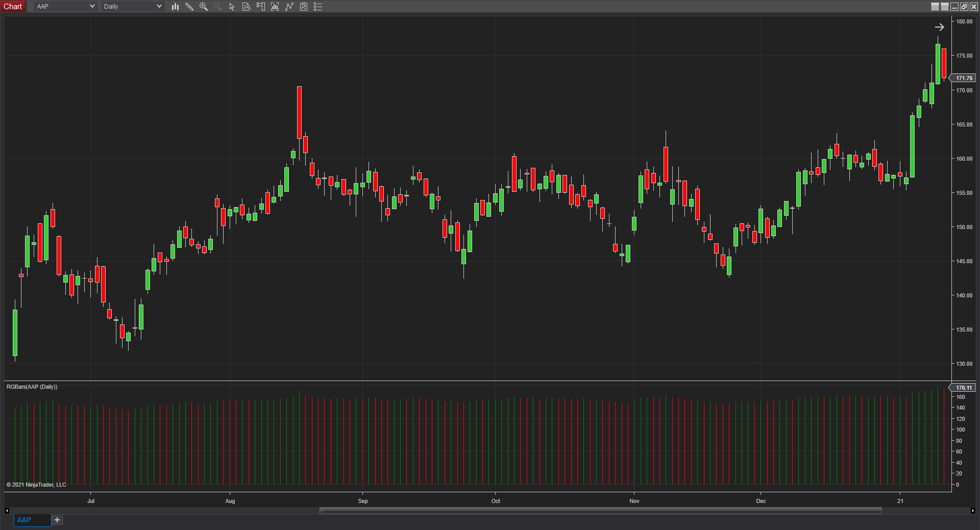Click the first gray link button in title bar
Viewport: 980px width, 530px height.
[x=935, y=7]
